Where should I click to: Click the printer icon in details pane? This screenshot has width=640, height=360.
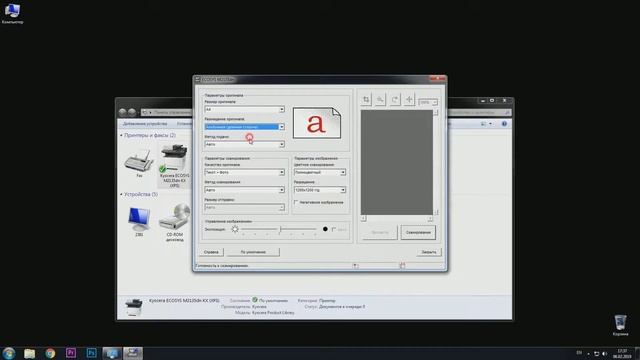pos(133,307)
